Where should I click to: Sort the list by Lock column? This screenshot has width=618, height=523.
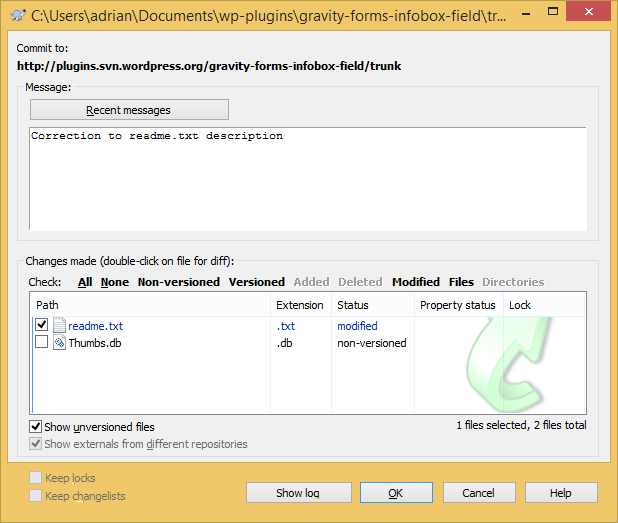point(544,305)
